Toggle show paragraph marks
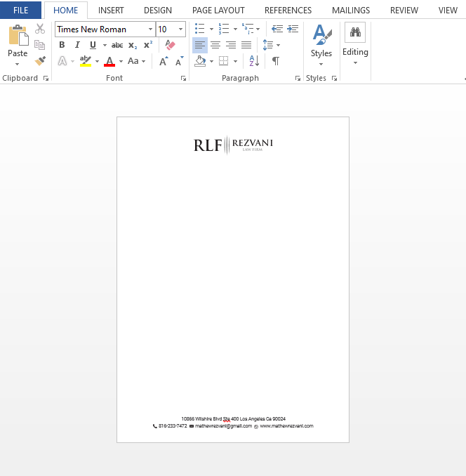Screen dimensions: 466x476 click(x=276, y=61)
